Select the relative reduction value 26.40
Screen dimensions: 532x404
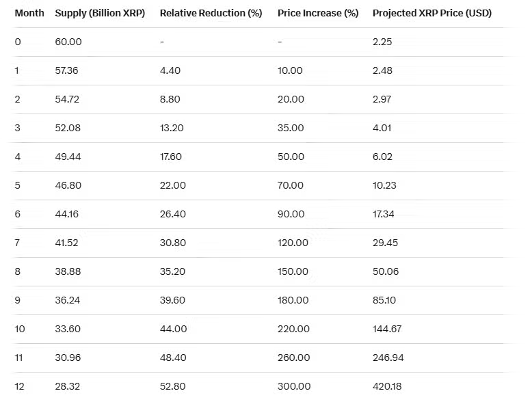[x=173, y=214]
